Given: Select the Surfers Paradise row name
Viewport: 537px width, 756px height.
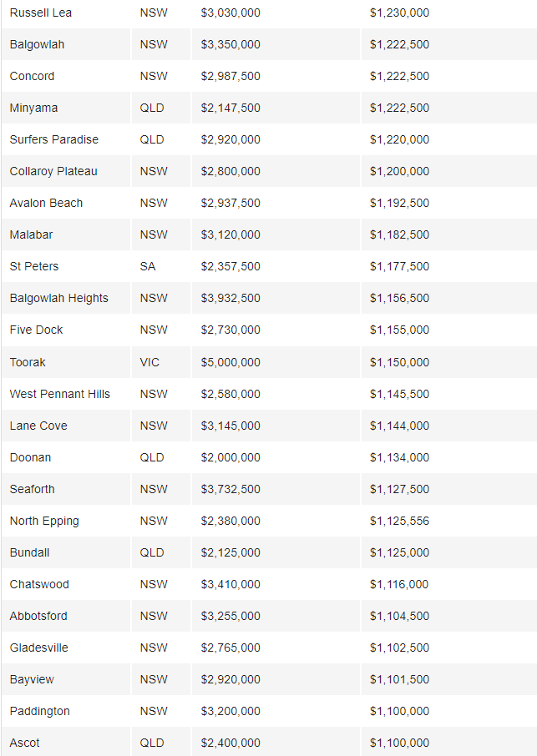Looking at the screenshot, I should coord(54,139).
